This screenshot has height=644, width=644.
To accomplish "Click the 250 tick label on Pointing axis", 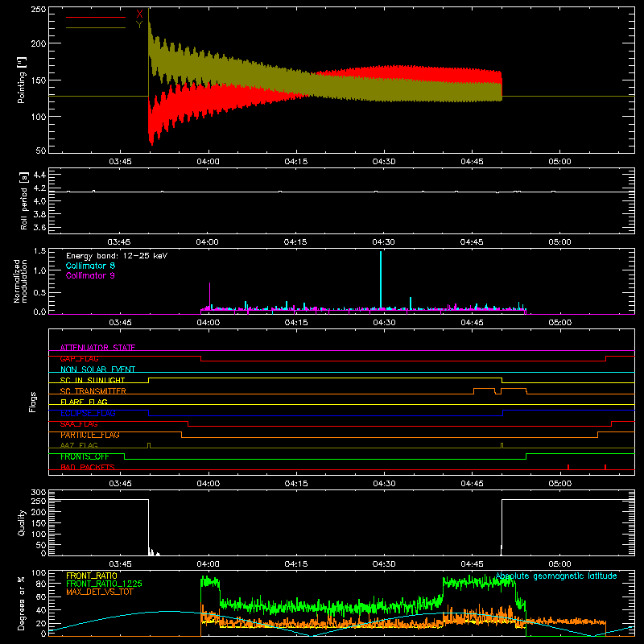I will tap(38, 10).
